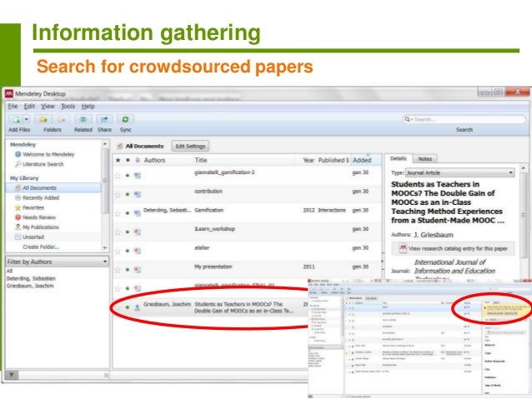The width and height of the screenshot is (532, 399).
Task: Click the Add Files toolbar icon
Action: click(x=16, y=119)
